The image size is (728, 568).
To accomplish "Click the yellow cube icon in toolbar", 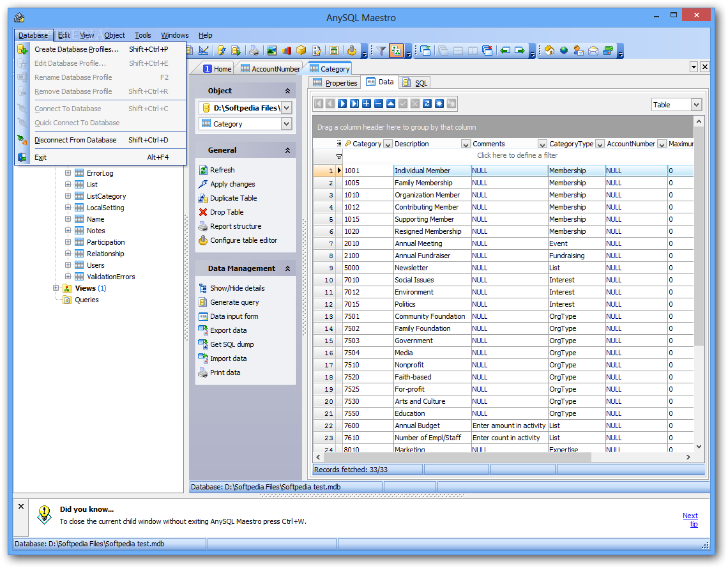I will [301, 50].
